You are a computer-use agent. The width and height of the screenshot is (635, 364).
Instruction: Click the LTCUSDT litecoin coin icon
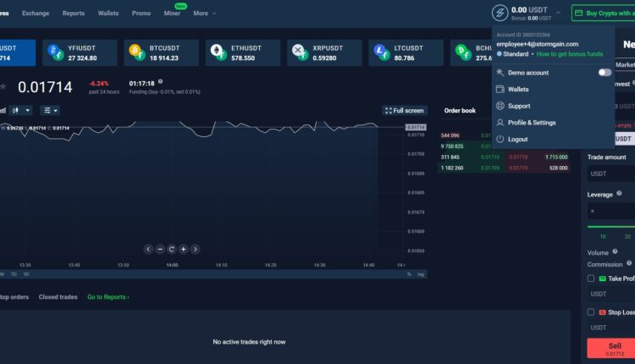pyautogui.click(x=380, y=53)
